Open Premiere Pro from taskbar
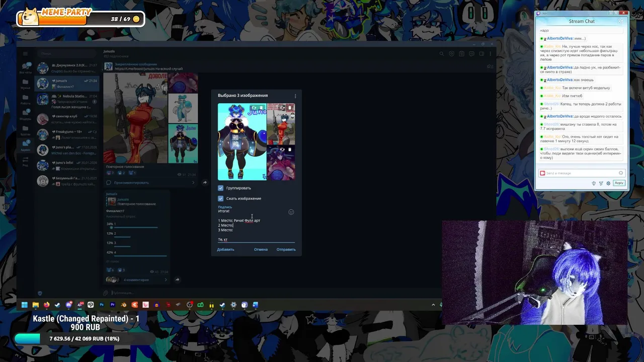The height and width of the screenshot is (362, 644). tap(113, 305)
